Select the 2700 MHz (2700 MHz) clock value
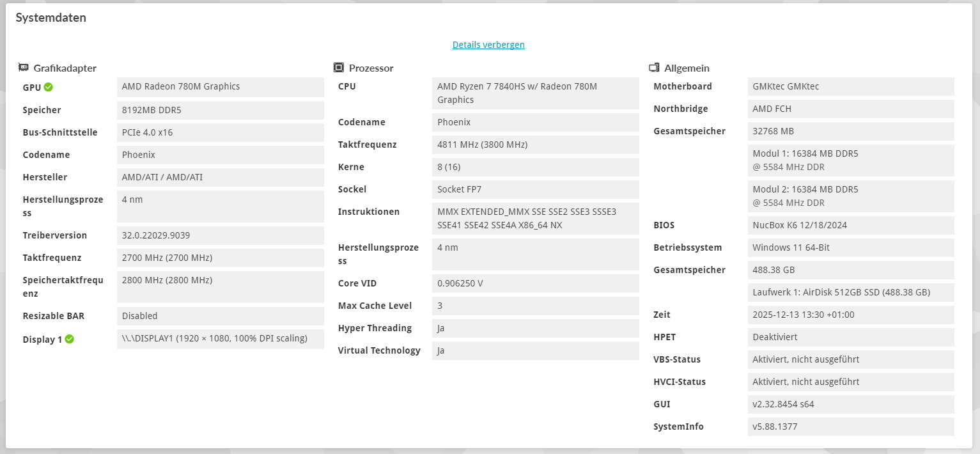The image size is (980, 454). click(x=221, y=258)
